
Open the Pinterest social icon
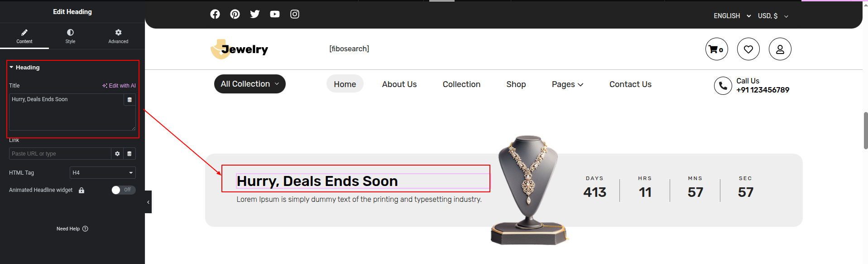click(x=235, y=14)
